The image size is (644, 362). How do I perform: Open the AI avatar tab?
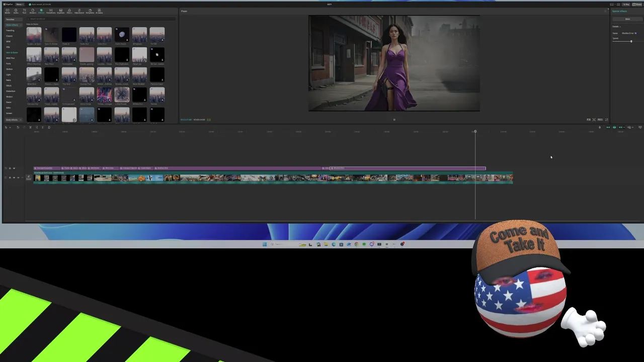[99, 11]
